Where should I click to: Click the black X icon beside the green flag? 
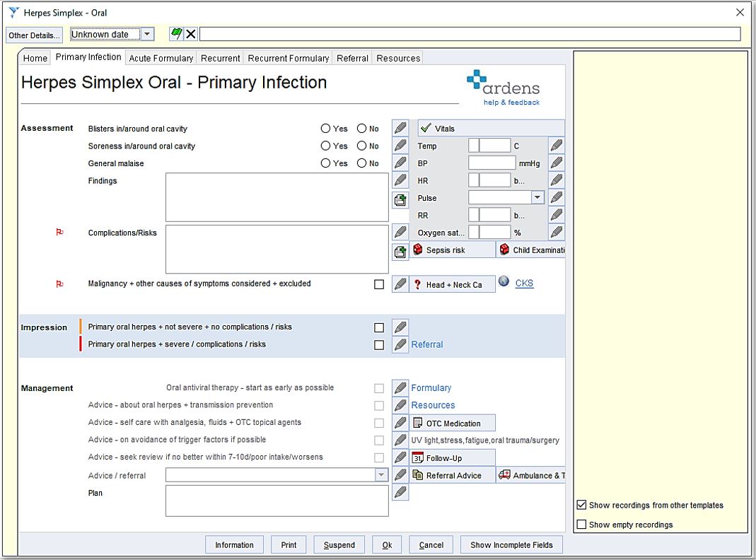191,34
